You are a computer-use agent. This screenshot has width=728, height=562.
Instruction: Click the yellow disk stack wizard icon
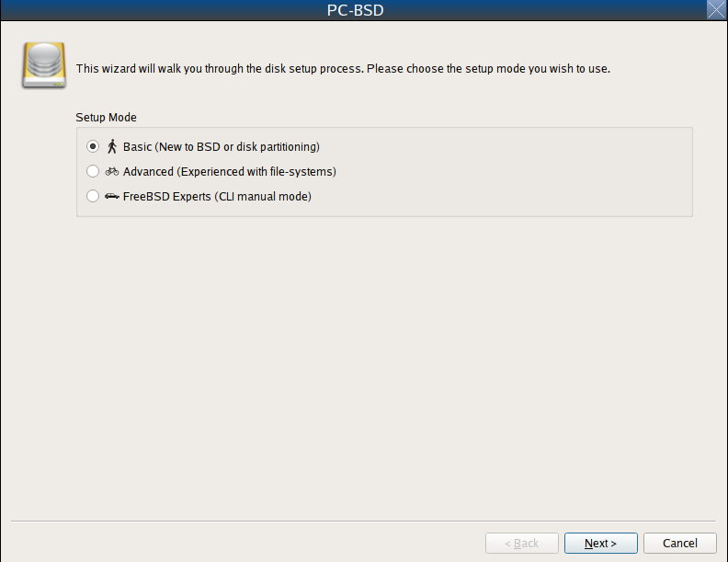click(x=44, y=65)
